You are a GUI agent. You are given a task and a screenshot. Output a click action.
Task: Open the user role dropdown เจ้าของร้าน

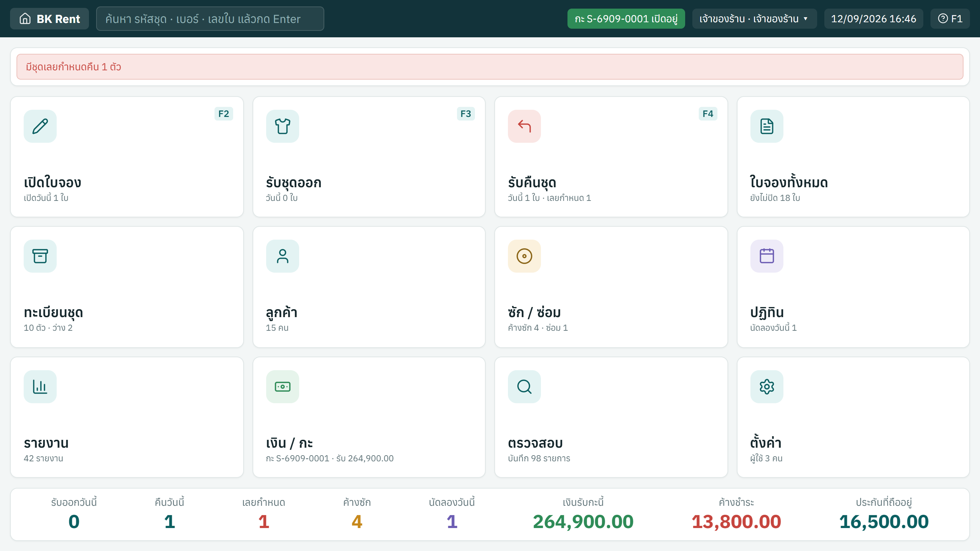[x=754, y=19]
